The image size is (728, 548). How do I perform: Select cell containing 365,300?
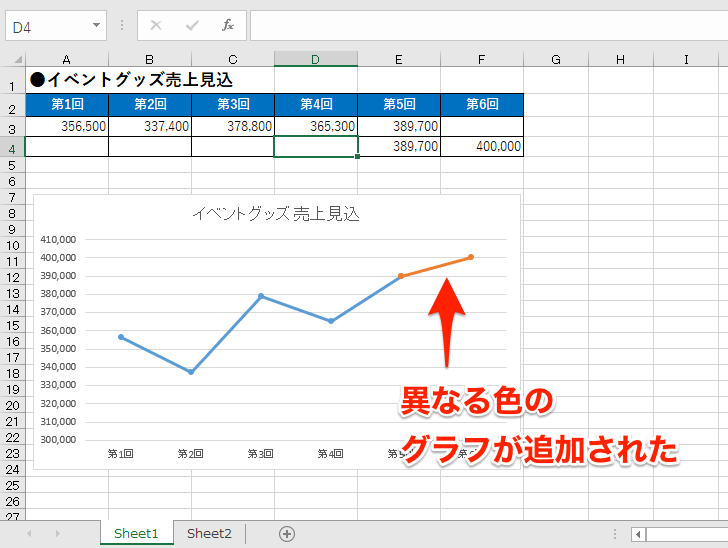[316, 126]
